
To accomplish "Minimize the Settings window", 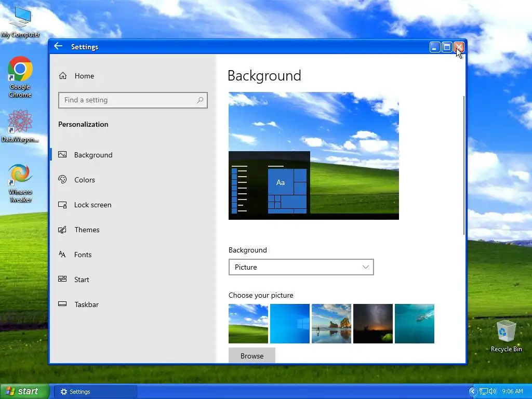I will pos(435,47).
